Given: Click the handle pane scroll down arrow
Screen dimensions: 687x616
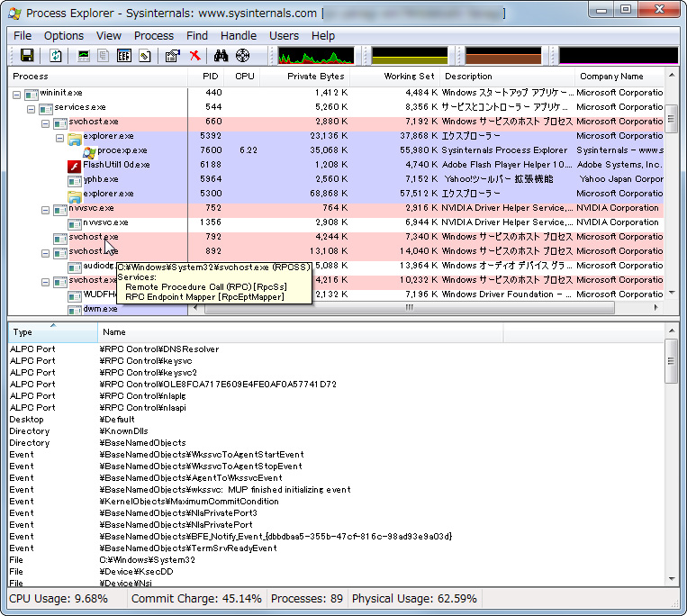Looking at the screenshot, I should 671,579.
